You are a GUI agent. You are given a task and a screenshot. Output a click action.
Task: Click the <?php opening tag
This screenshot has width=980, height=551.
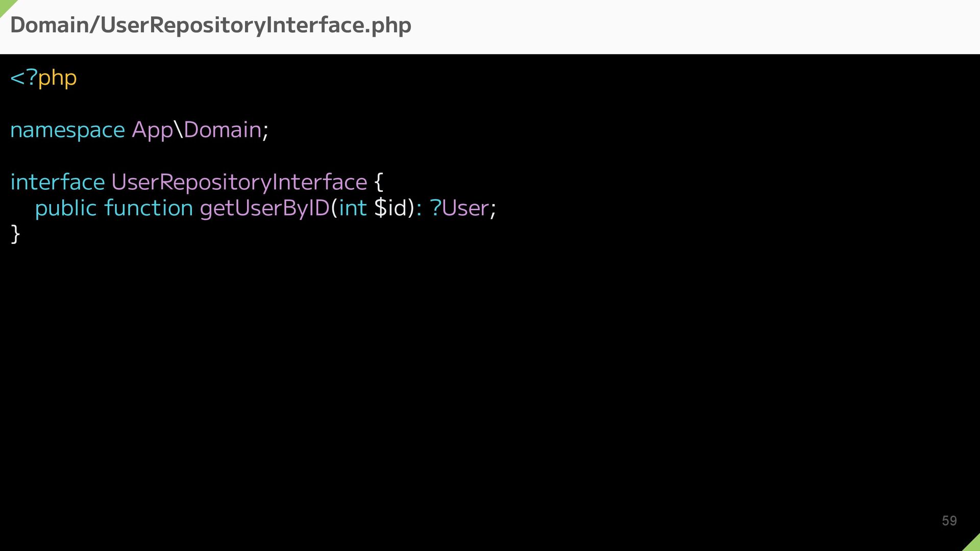tap(43, 79)
